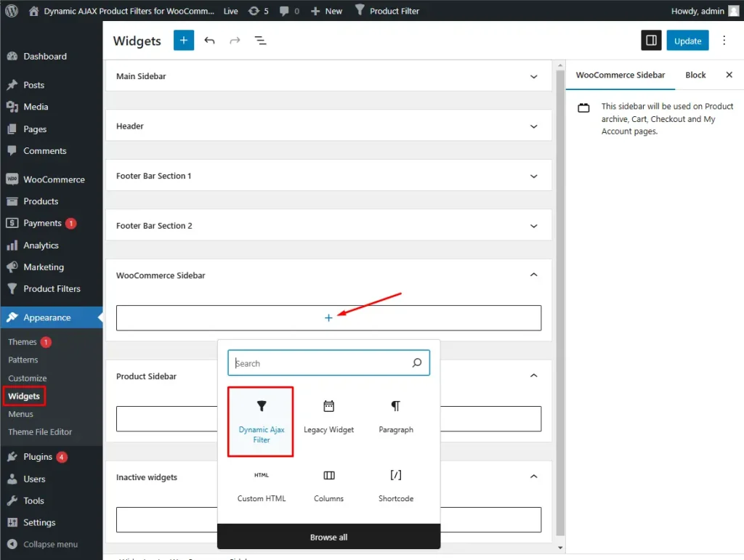Image resolution: width=744 pixels, height=560 pixels.
Task: Open Users menu
Action: pos(52,479)
